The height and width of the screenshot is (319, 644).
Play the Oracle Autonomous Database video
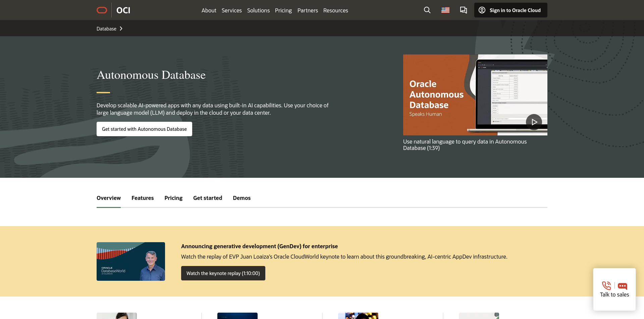coord(534,122)
